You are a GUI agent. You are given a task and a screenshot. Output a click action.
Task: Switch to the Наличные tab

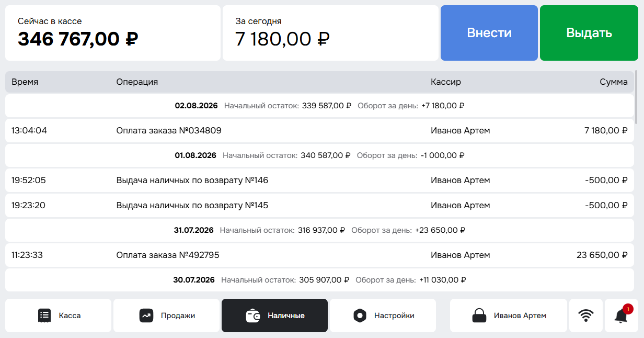(x=274, y=316)
